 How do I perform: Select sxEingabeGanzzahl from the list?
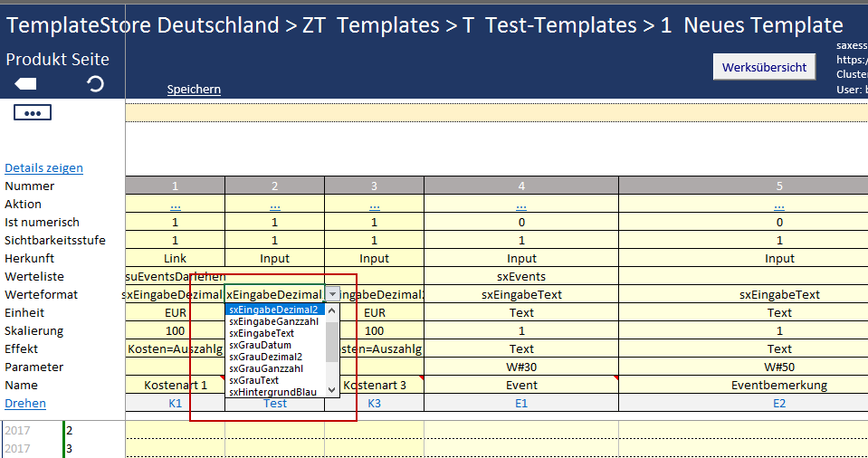click(273, 321)
